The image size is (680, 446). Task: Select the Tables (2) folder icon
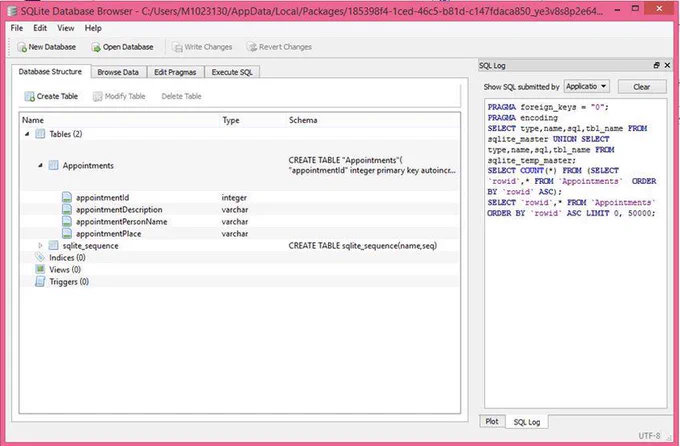(40, 134)
